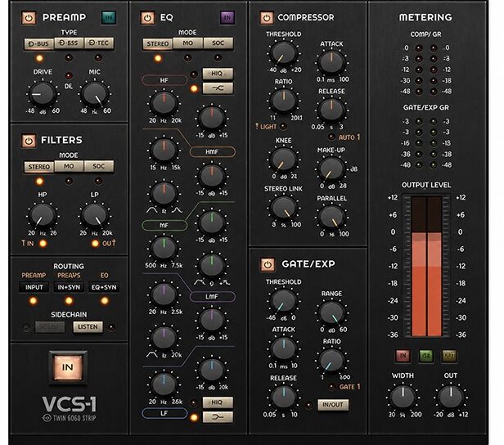
Task: Toggle the Gate/Exp power icon
Action: click(x=268, y=264)
